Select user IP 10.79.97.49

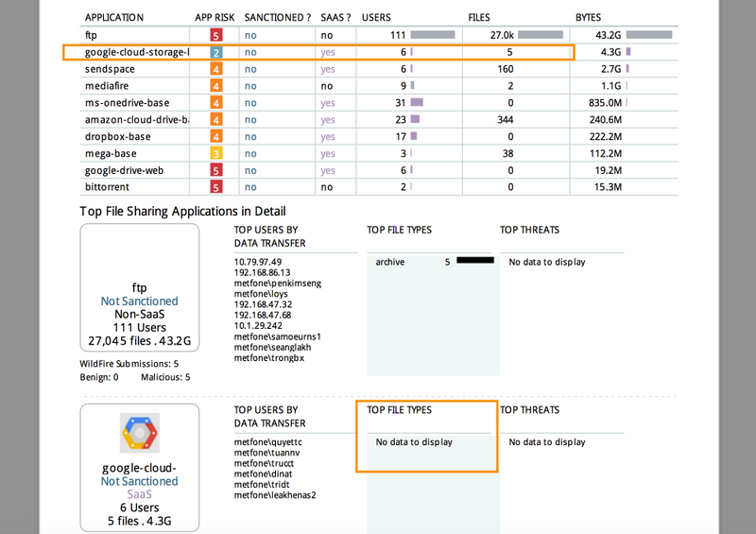point(258,262)
